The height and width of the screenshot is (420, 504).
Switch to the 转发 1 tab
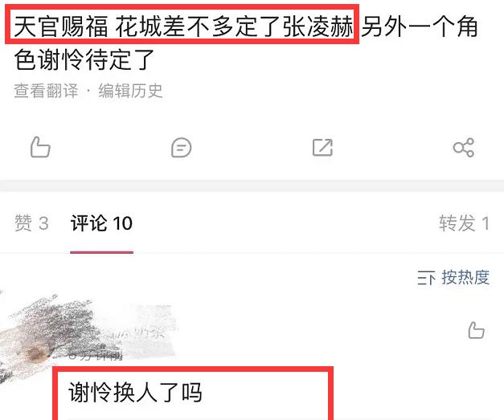click(x=465, y=222)
